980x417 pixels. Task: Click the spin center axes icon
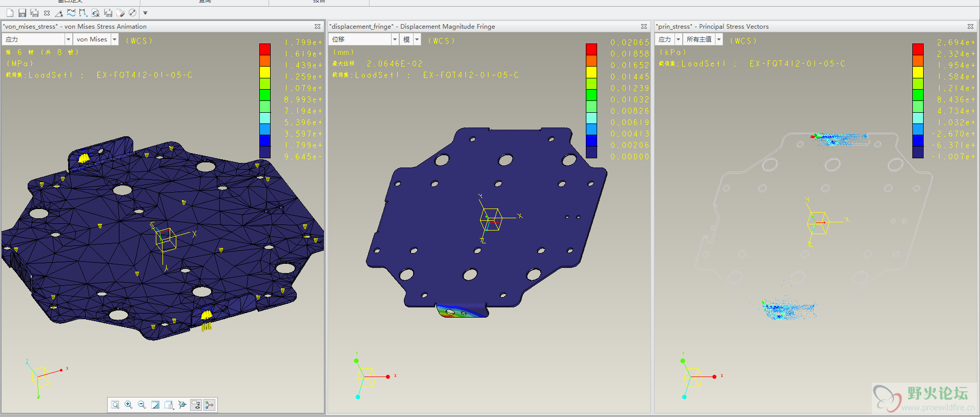tap(182, 405)
